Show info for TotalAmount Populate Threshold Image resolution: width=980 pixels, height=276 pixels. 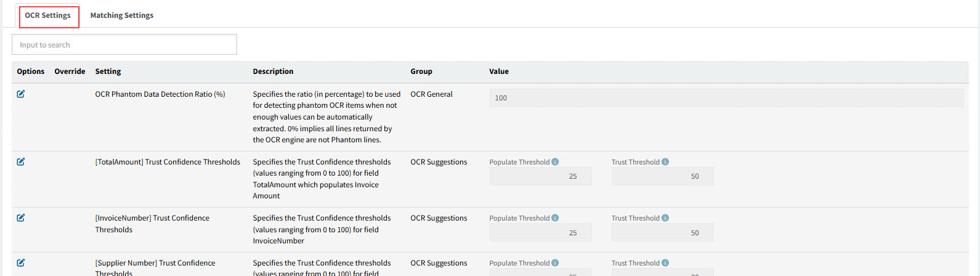pyautogui.click(x=555, y=162)
